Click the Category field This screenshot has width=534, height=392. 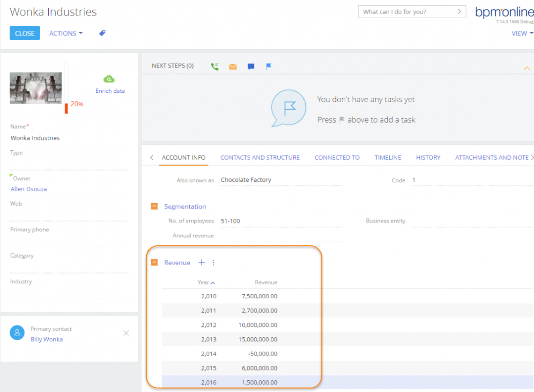click(x=69, y=267)
